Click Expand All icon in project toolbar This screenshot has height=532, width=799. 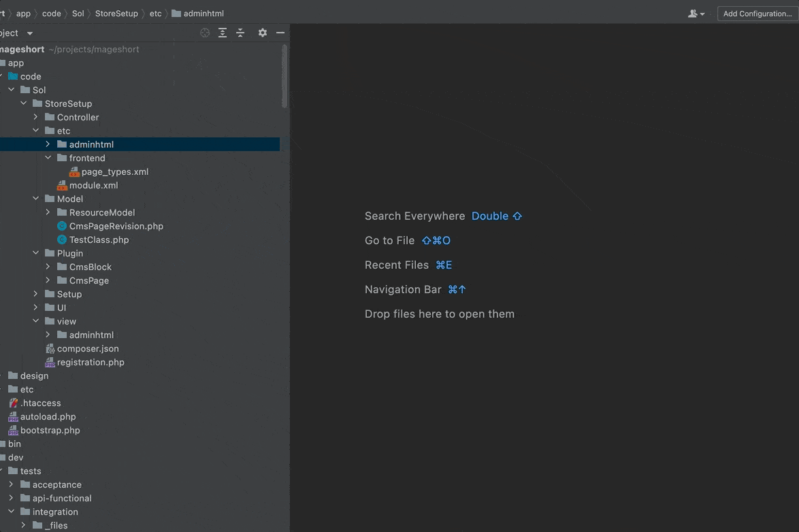coord(223,33)
